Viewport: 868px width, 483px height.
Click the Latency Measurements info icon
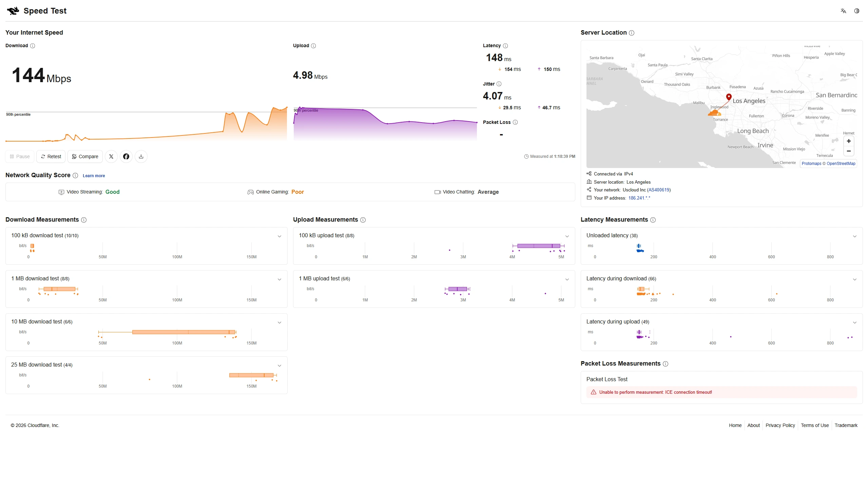(x=653, y=220)
